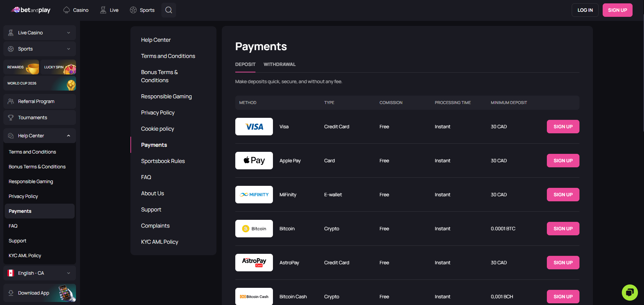Viewport: 644px width, 305px height.
Task: Select Payments in the middle menu
Action: point(154,145)
